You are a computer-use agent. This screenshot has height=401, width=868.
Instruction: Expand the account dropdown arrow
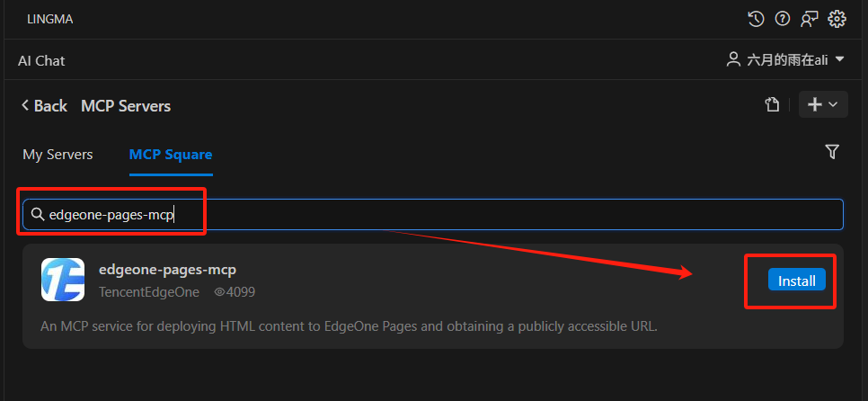point(839,59)
